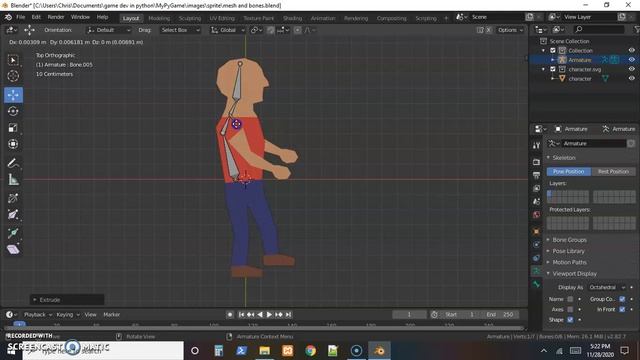Open the Render properties tab
640x360 pixels.
(x=536, y=162)
